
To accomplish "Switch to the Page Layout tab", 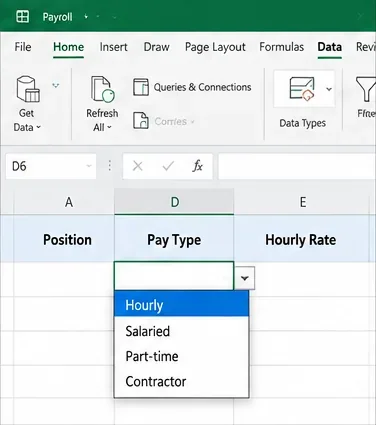I will [x=215, y=48].
